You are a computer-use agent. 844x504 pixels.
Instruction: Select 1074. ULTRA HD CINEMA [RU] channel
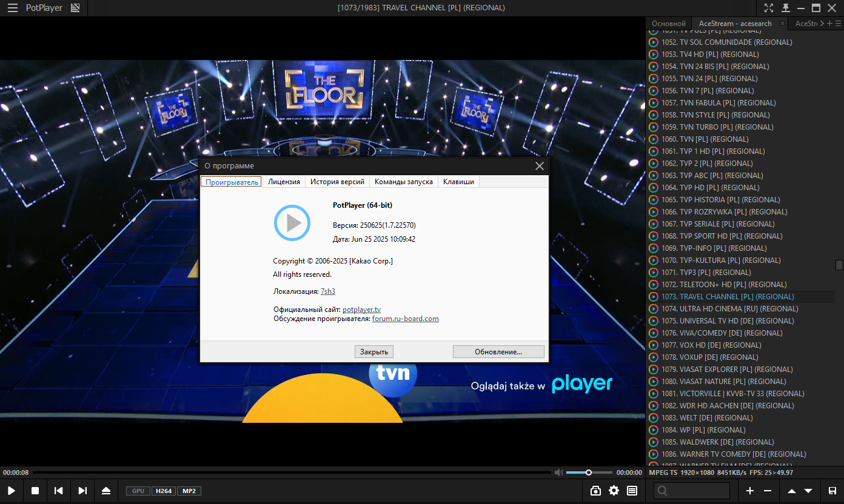[740, 309]
